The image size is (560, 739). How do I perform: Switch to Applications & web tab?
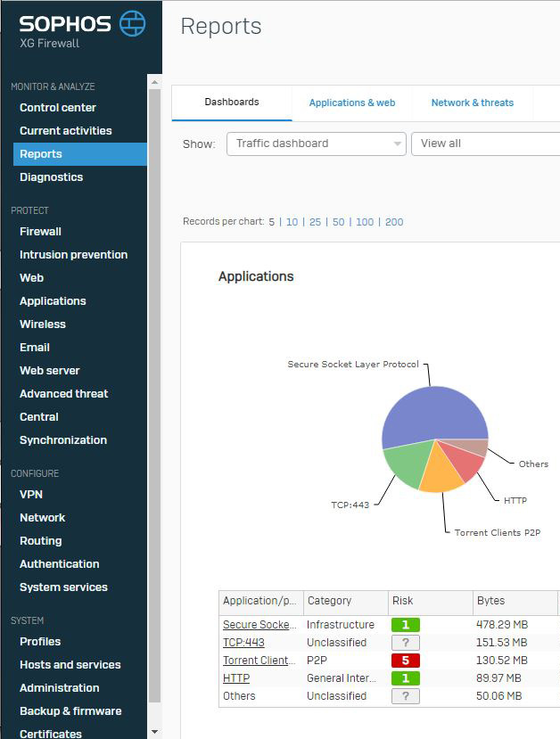tap(352, 103)
